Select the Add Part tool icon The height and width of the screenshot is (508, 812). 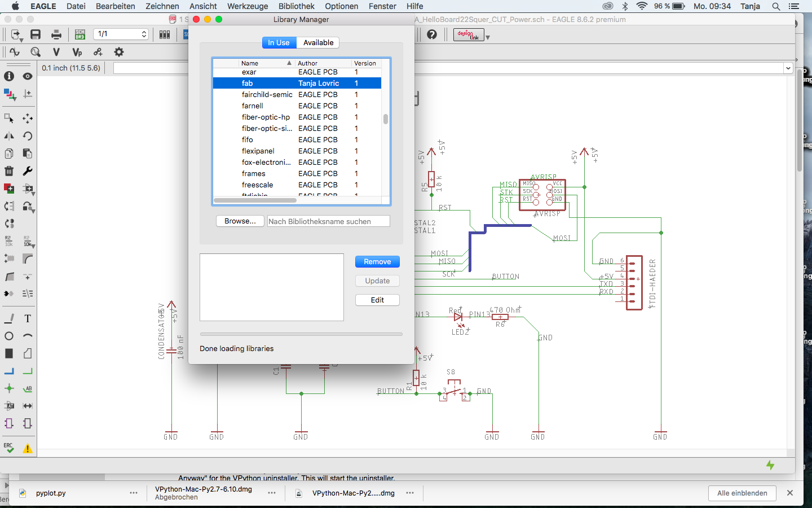[9, 189]
